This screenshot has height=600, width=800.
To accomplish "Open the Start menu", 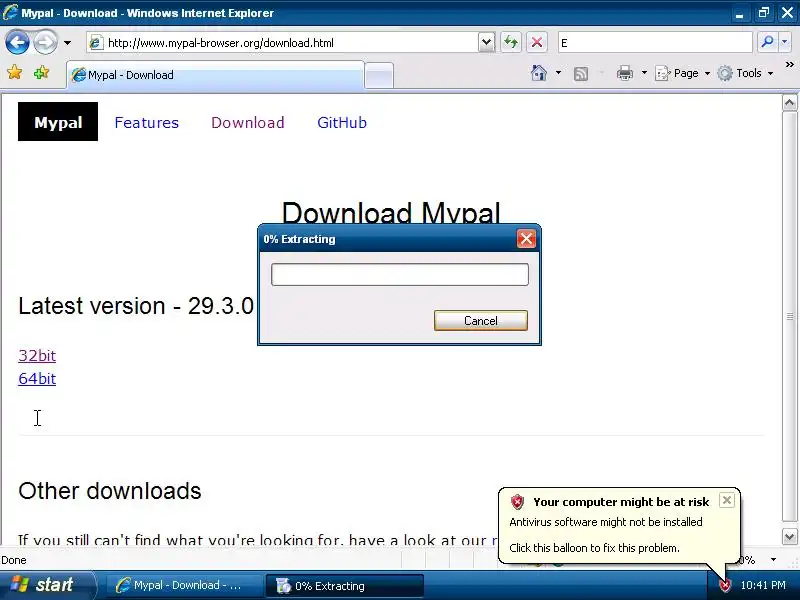I will 47,585.
